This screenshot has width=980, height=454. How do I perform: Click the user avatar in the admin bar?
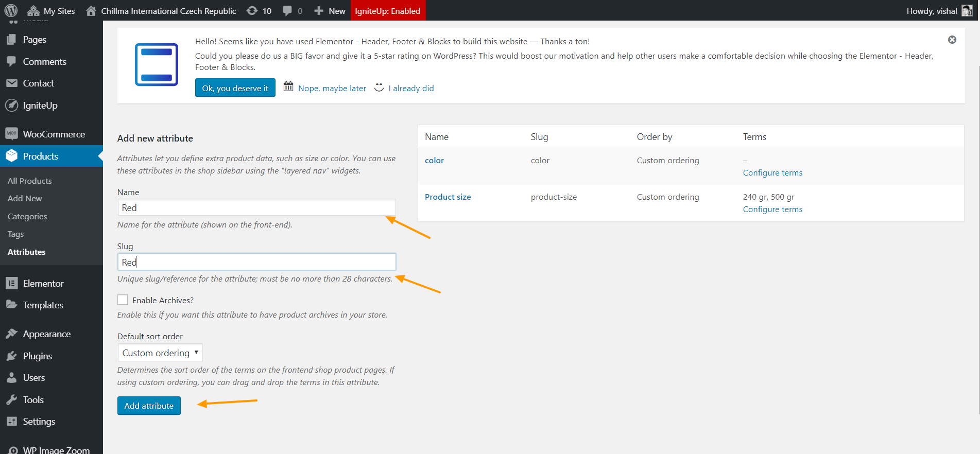pos(967,11)
